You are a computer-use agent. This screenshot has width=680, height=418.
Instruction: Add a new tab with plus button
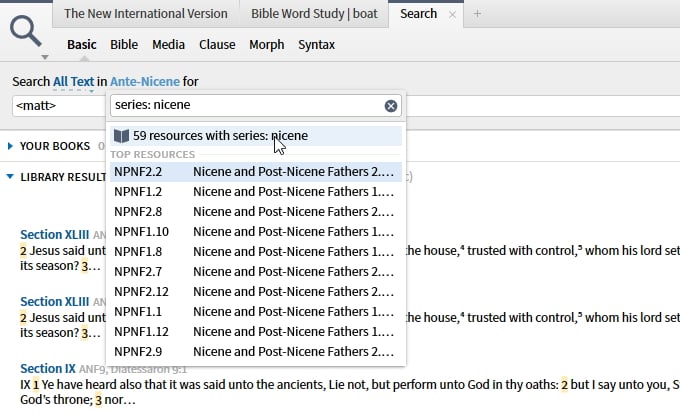[x=477, y=14]
